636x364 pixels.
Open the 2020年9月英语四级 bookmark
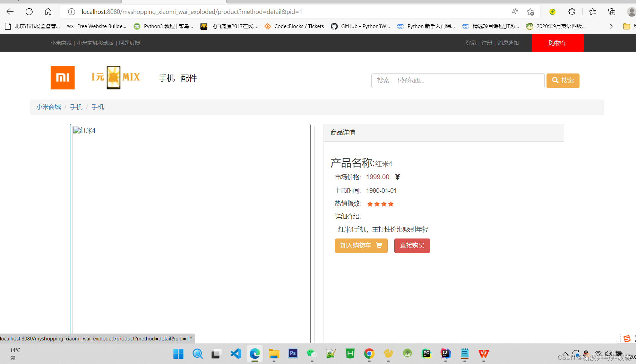tap(556, 26)
